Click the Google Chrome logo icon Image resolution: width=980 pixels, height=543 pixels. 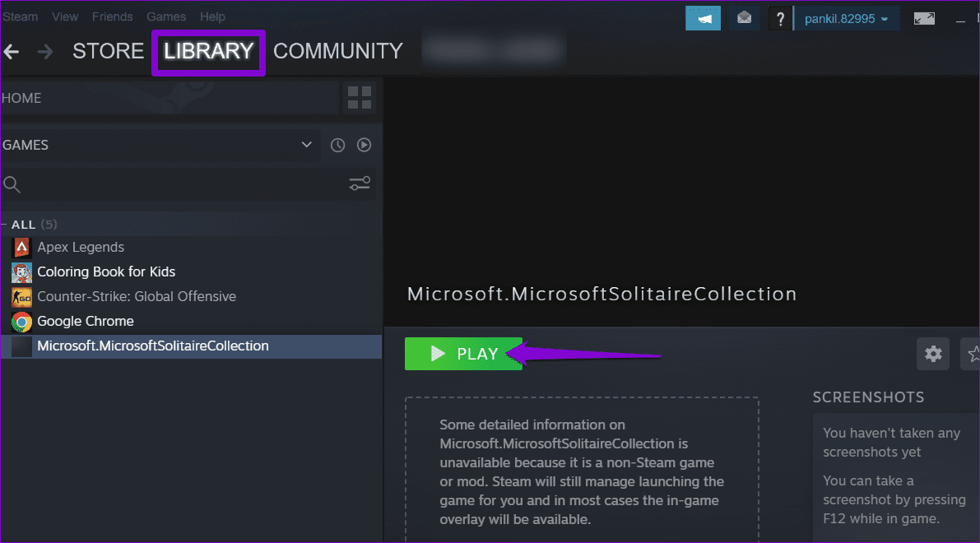pos(21,322)
